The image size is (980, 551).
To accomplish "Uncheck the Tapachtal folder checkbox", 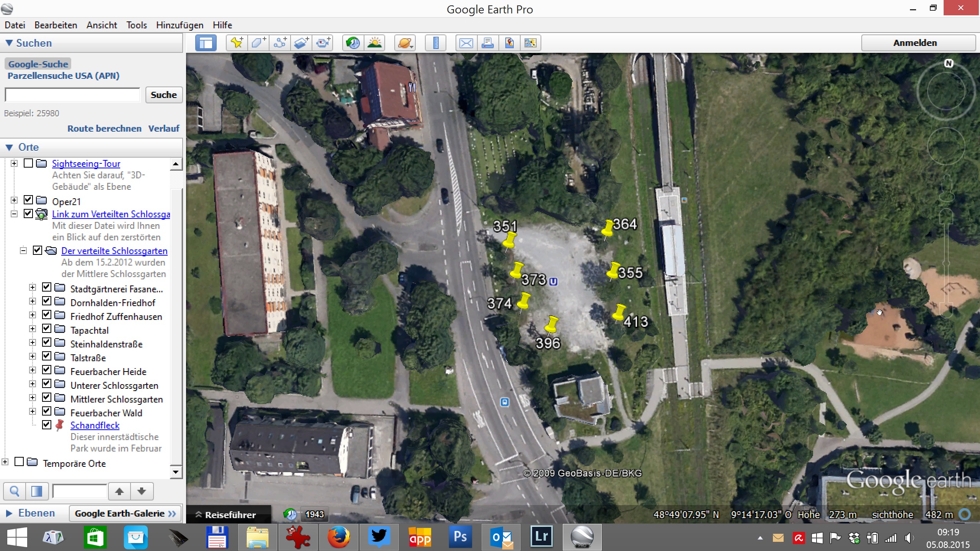I will (47, 328).
